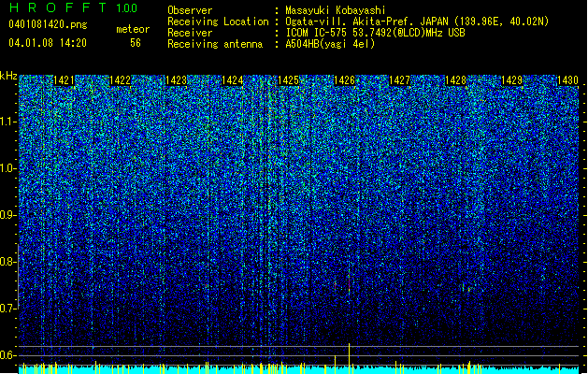Viewport: 588px width, 374px height.
Task: Click the 1425 time marker
Action: pyautogui.click(x=288, y=80)
